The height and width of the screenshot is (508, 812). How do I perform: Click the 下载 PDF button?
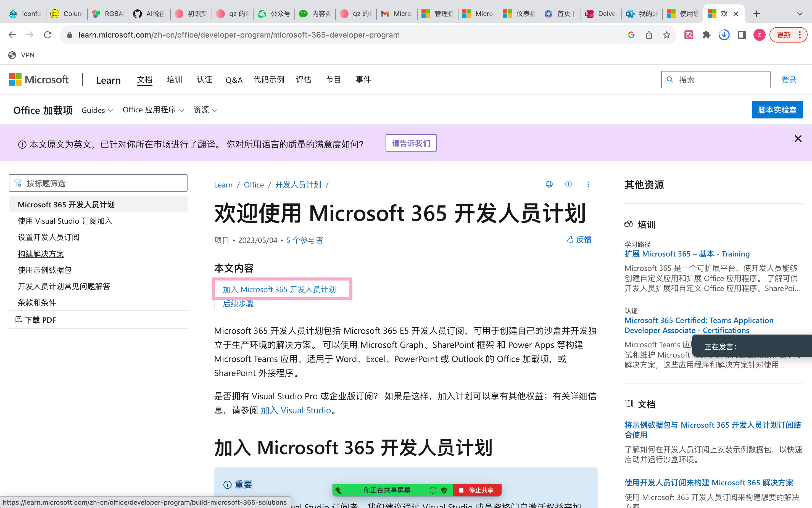pyautogui.click(x=36, y=320)
